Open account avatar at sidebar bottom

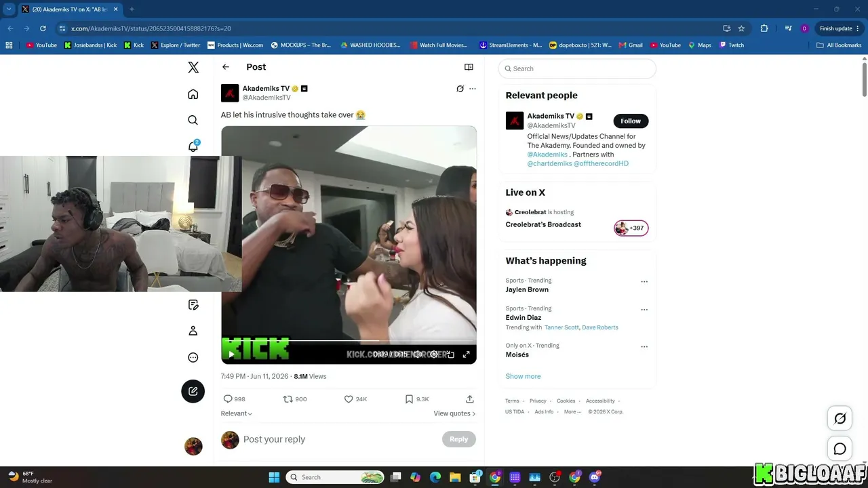(193, 446)
